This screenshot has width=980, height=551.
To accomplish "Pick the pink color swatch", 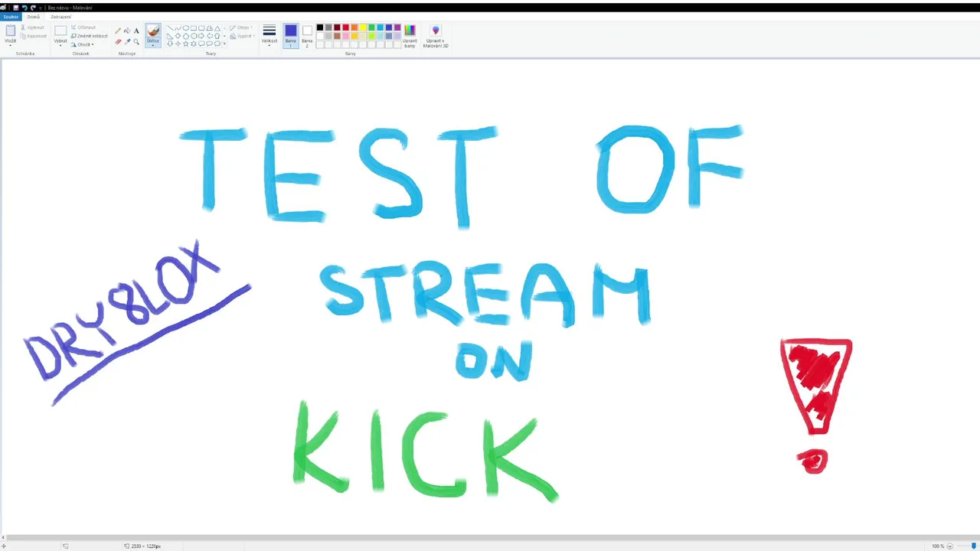I will pos(346,36).
